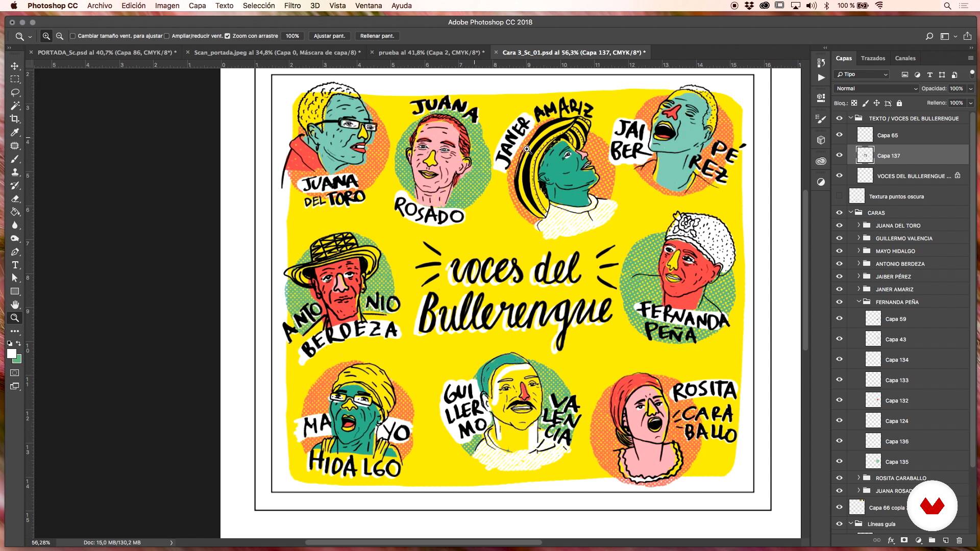Uncheck Zoom con arrastre checkbox
980x551 pixels.
[227, 36]
